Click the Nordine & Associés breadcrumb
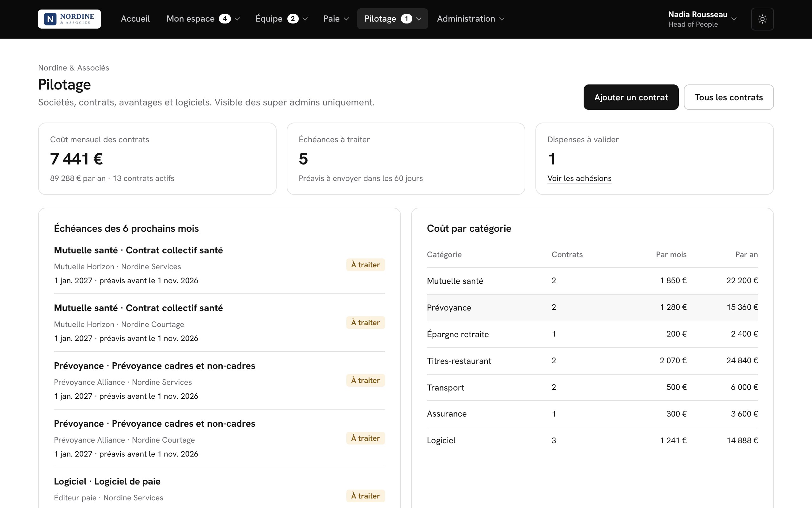Screen dimensions: 812x508 pyautogui.click(x=74, y=68)
